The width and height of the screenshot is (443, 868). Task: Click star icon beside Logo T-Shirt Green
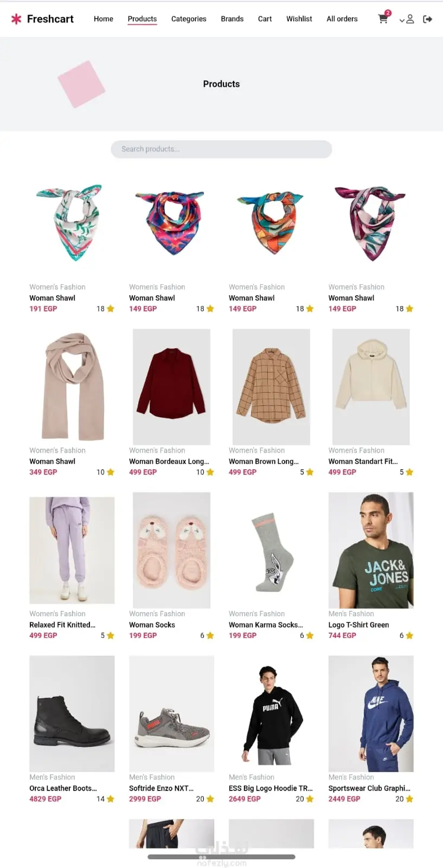[409, 635]
